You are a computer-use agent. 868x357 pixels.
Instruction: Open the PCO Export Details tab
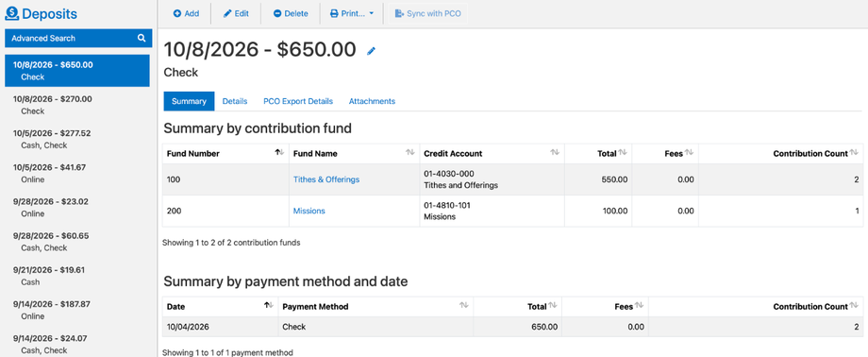(x=298, y=101)
